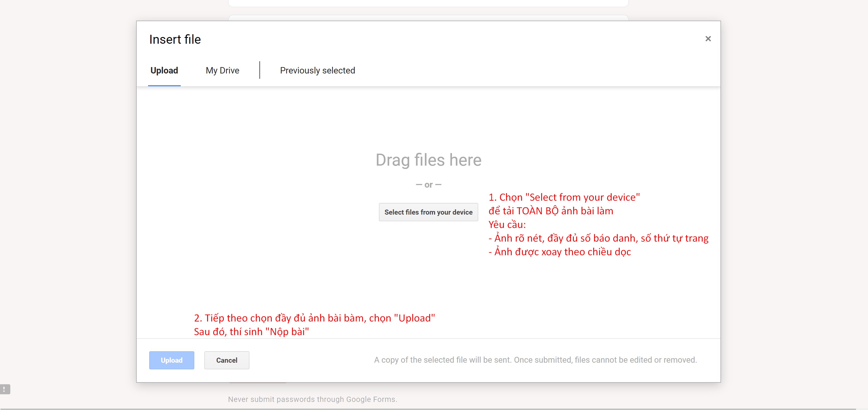Click the Insert file dialog title
868x410 pixels.
coord(175,40)
